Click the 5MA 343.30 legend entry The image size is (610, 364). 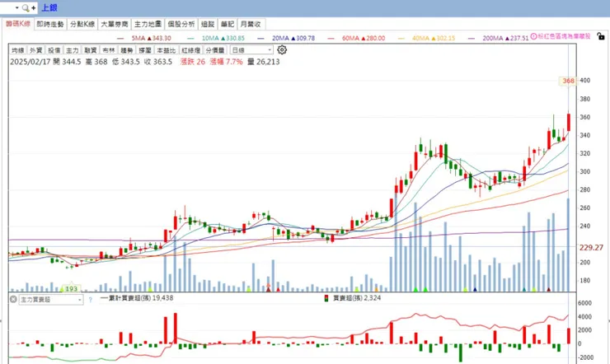click(144, 38)
